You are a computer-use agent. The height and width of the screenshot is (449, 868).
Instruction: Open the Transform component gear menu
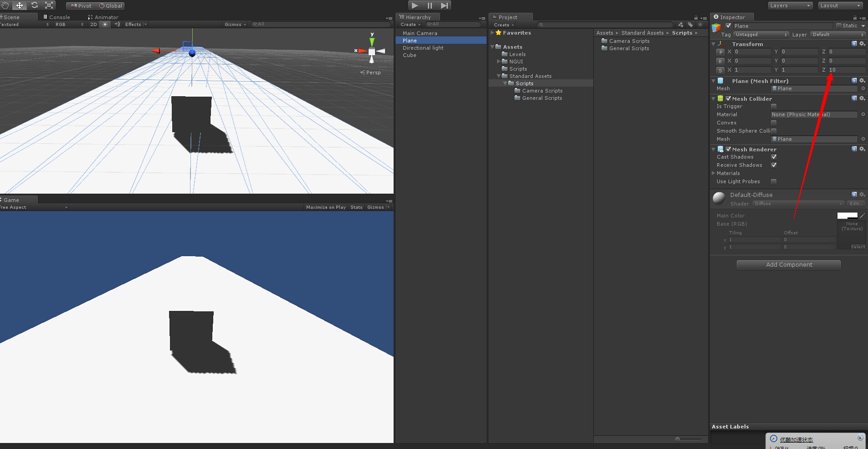coord(863,44)
